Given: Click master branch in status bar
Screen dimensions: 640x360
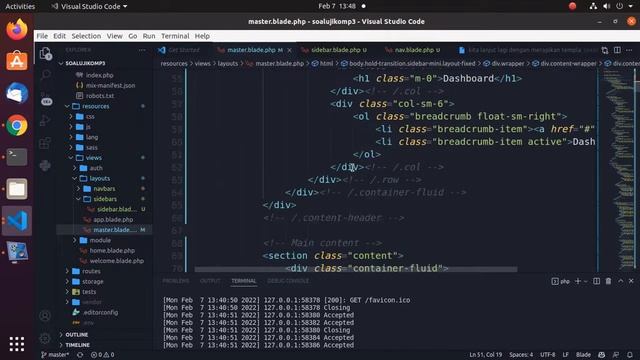Looking at the screenshot, I should [x=55, y=355].
